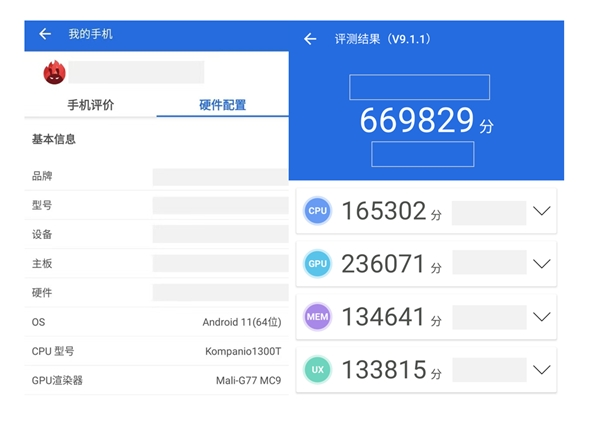Tap the back arrow beside 评测结果
This screenshot has width=600, height=421.
pos(310,39)
